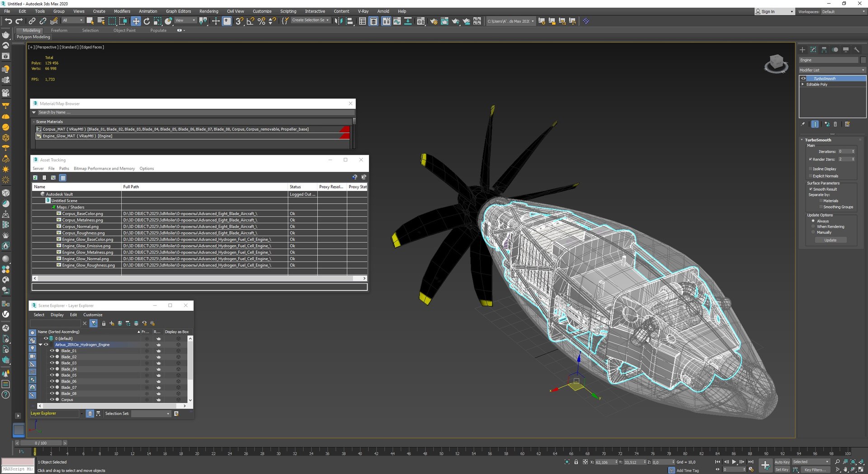Expand the Editable Poly modifier entry
The width and height of the screenshot is (868, 474).
pyautogui.click(x=803, y=84)
